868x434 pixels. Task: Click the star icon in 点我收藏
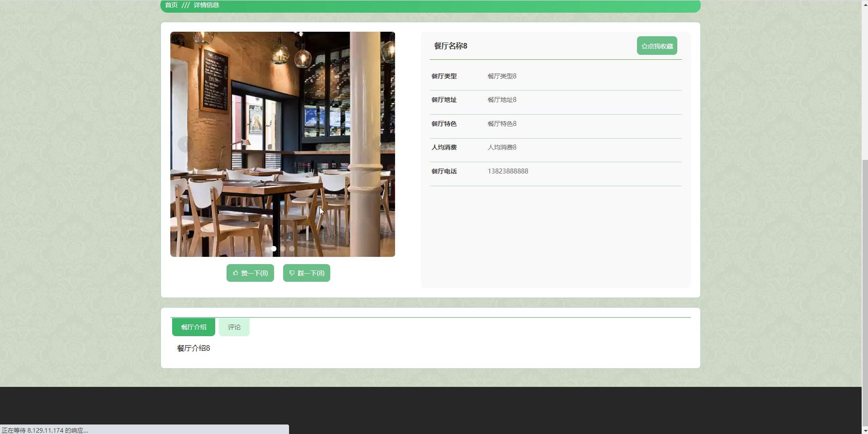click(x=644, y=46)
